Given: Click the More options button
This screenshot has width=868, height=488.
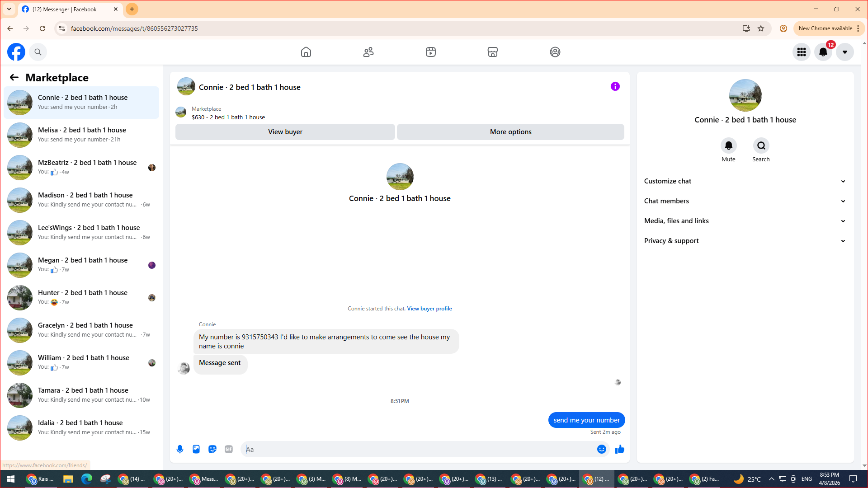Looking at the screenshot, I should point(510,132).
